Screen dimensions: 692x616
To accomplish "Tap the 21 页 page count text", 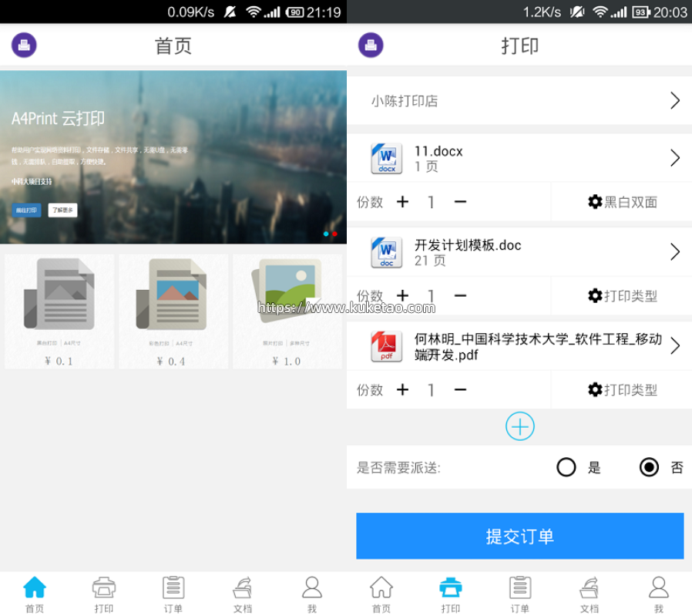I will (x=430, y=261).
